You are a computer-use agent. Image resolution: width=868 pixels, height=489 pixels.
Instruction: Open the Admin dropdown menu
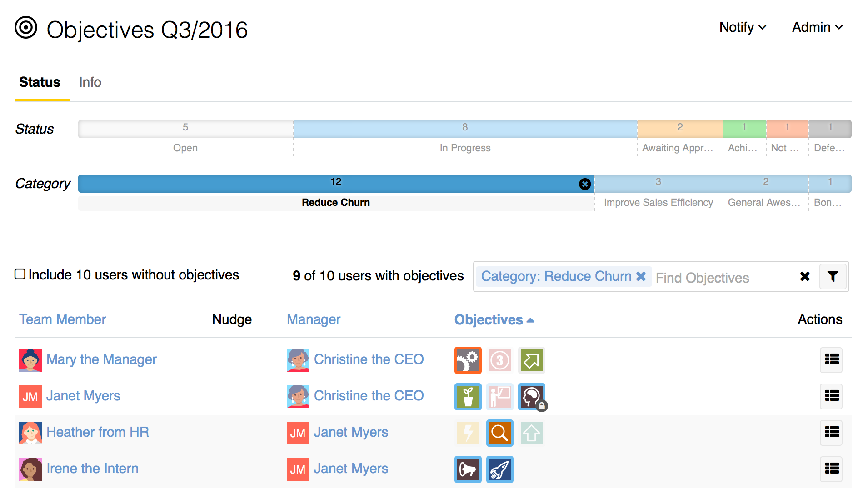coord(817,27)
